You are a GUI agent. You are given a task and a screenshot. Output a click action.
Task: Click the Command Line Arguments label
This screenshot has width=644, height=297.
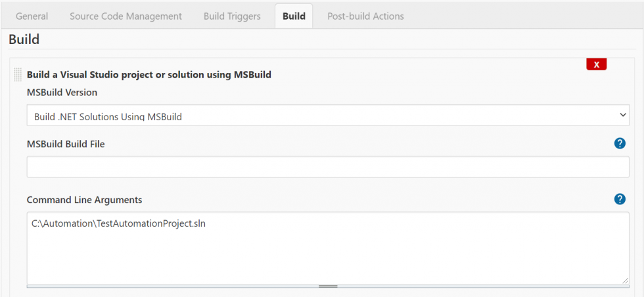[84, 200]
